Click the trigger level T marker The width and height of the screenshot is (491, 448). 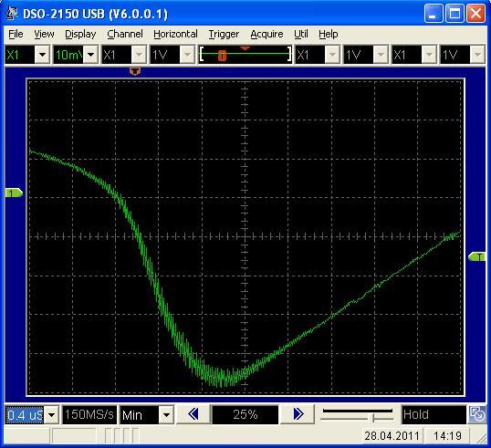[476, 257]
